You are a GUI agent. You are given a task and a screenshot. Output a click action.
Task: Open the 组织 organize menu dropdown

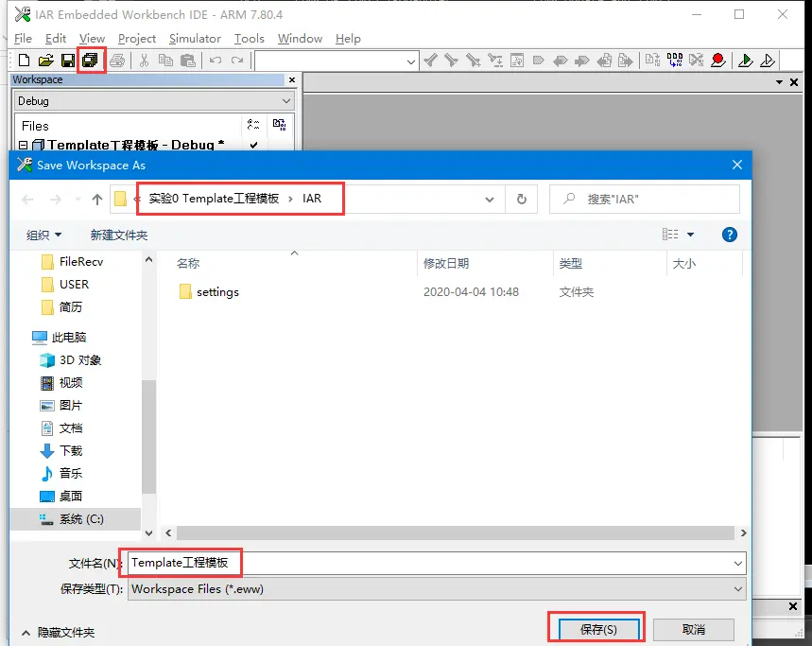[44, 236]
